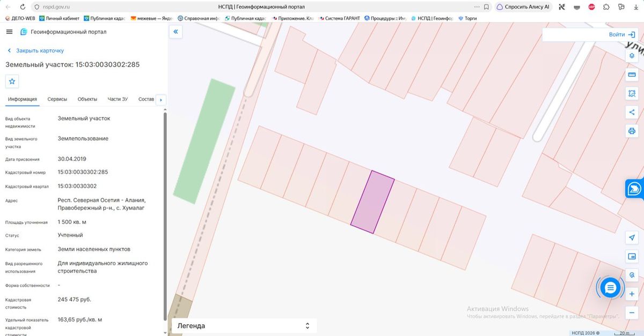
Task: Select the ruler measurement tool
Action: [632, 74]
